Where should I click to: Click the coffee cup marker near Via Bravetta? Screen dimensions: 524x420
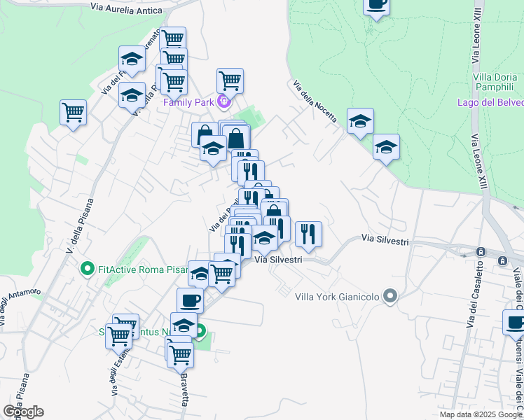coord(190,300)
